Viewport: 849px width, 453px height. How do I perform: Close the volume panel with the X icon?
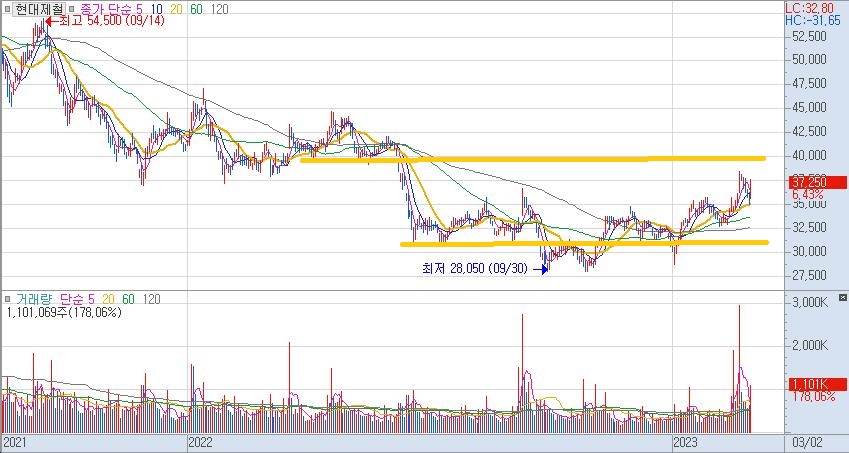pos(843,298)
